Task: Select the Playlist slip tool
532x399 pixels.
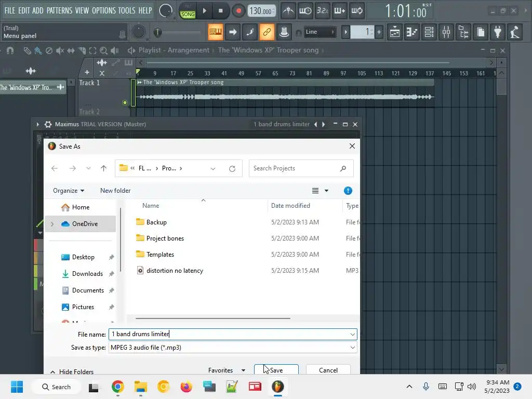Action: click(x=71, y=50)
